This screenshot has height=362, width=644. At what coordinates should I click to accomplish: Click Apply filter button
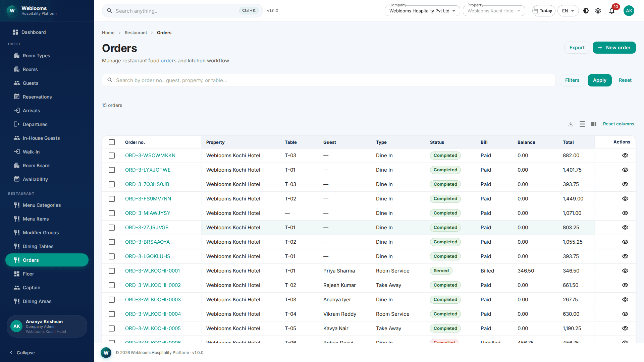point(599,80)
